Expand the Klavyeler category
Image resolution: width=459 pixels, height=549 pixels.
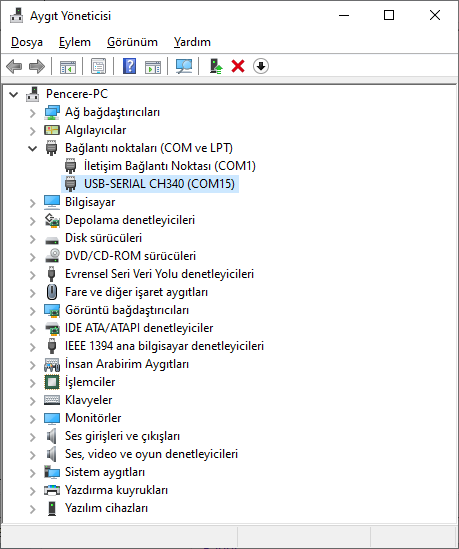(32, 401)
